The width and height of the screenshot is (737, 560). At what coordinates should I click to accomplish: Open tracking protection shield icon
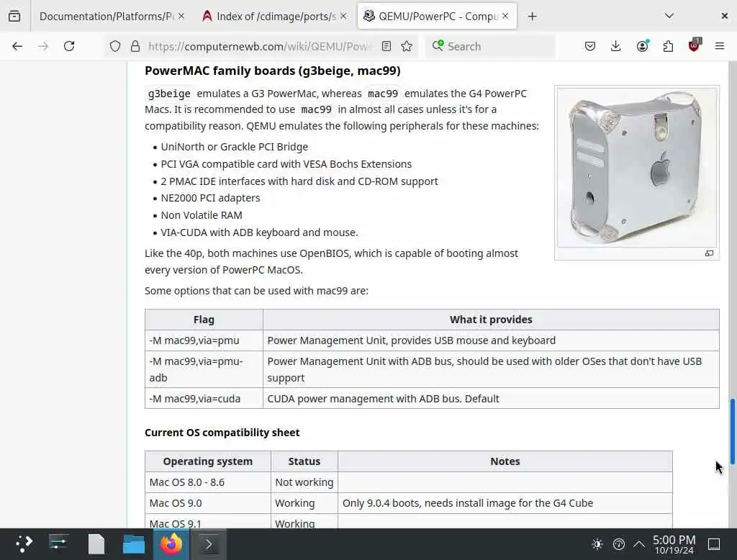(x=115, y=46)
